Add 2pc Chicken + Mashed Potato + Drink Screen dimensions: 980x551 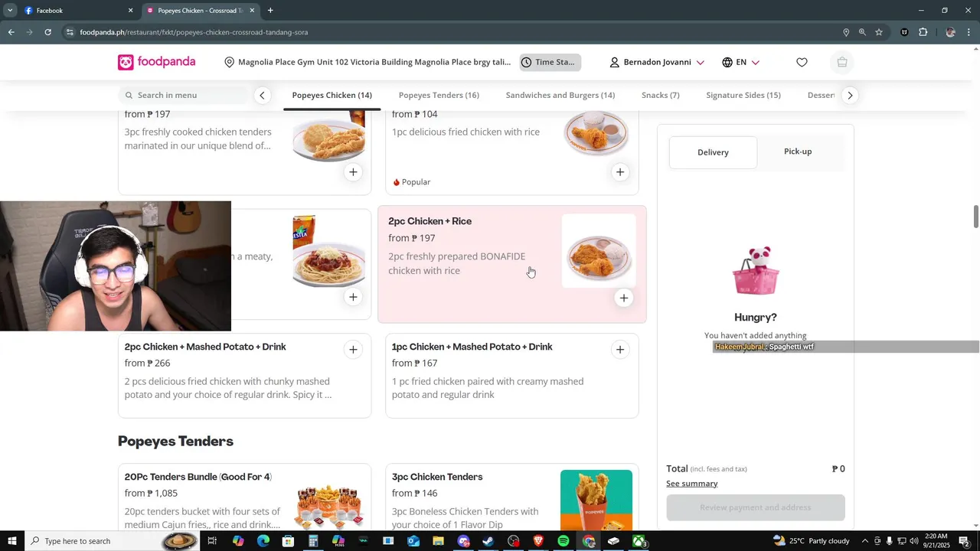[353, 350]
